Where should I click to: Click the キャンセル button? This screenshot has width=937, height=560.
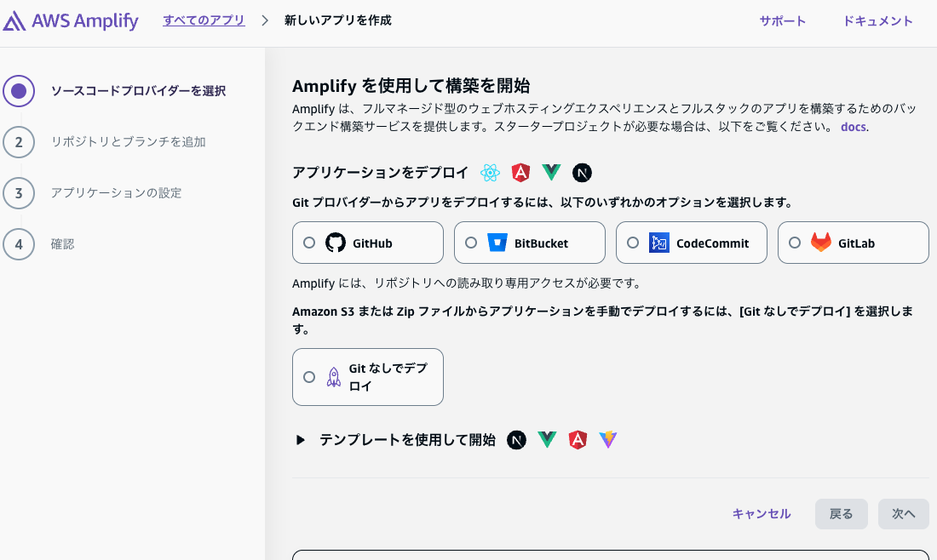tap(762, 514)
